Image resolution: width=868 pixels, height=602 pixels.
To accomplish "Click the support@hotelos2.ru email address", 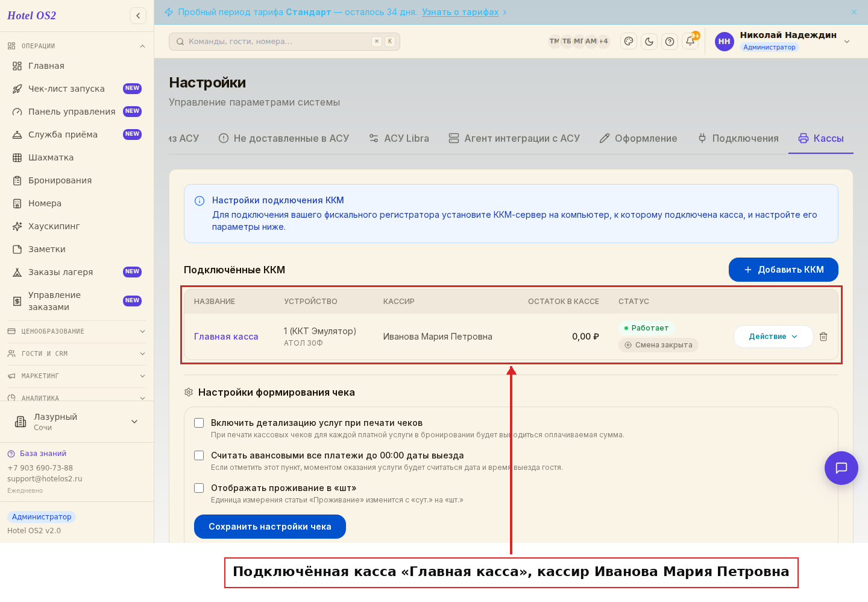I will point(45,479).
